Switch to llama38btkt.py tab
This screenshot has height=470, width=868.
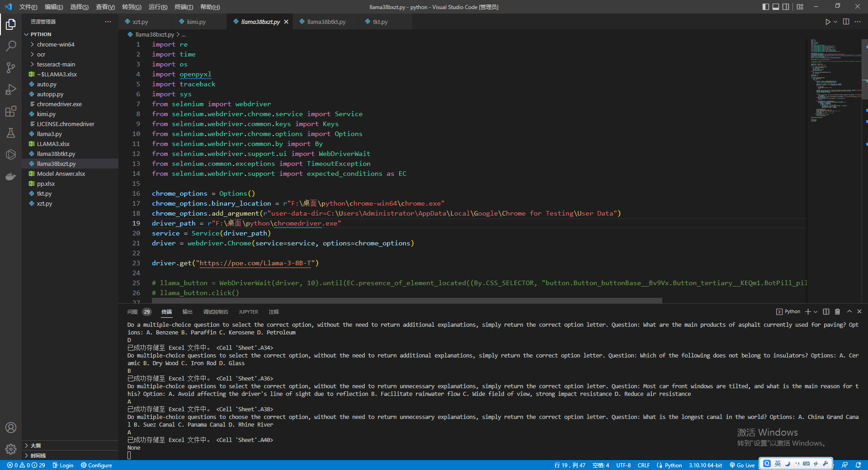(326, 22)
